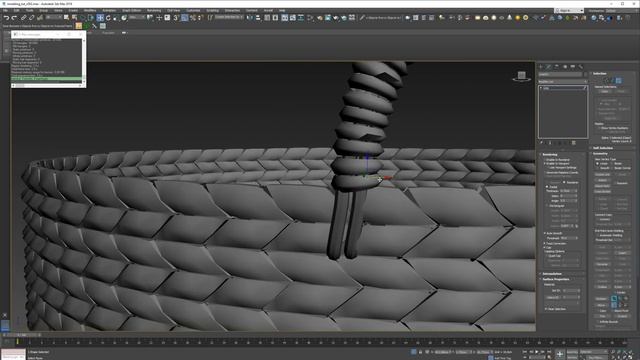The height and width of the screenshot is (360, 640).
Task: Open the Modifiers menu
Action: click(x=90, y=10)
